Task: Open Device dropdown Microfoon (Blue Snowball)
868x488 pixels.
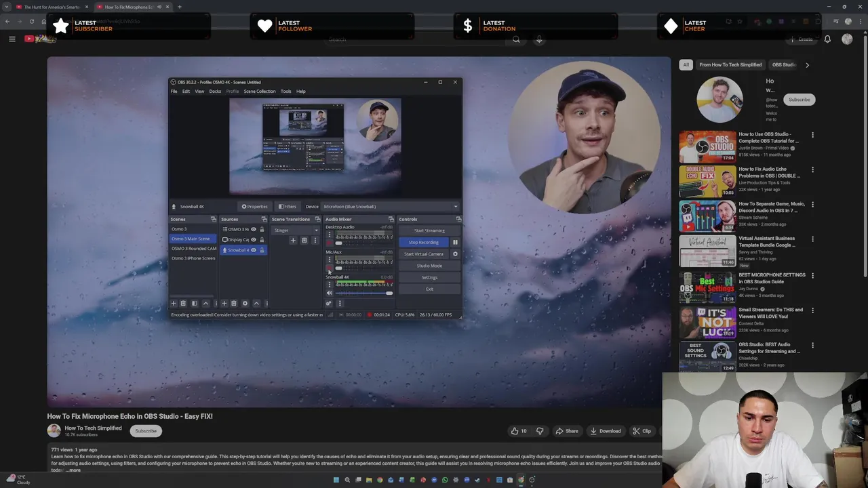Action: (390, 207)
